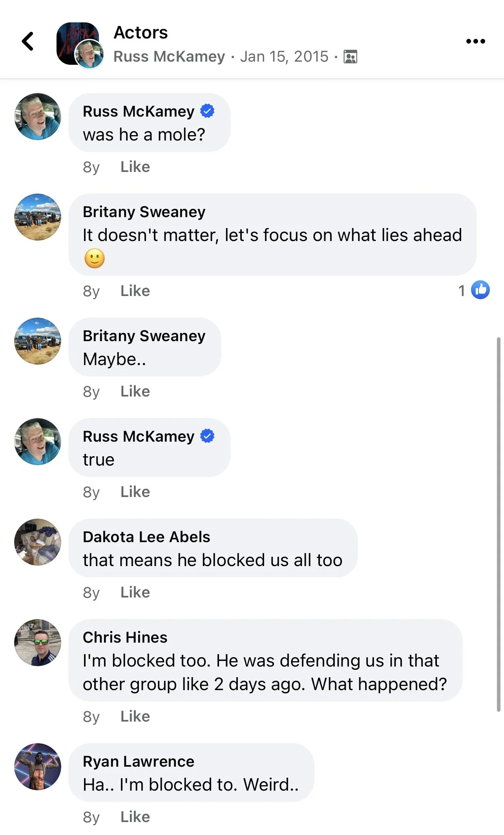
Task: Open the Actors group avatar
Action: 78,43
